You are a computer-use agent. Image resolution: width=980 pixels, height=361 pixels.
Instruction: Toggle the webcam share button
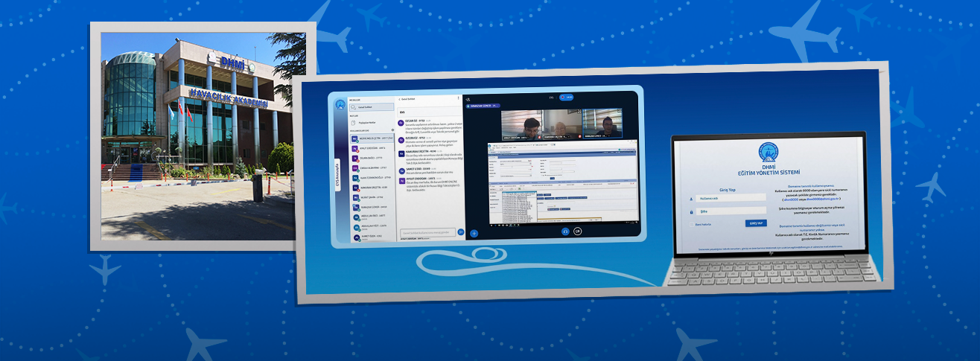(577, 231)
